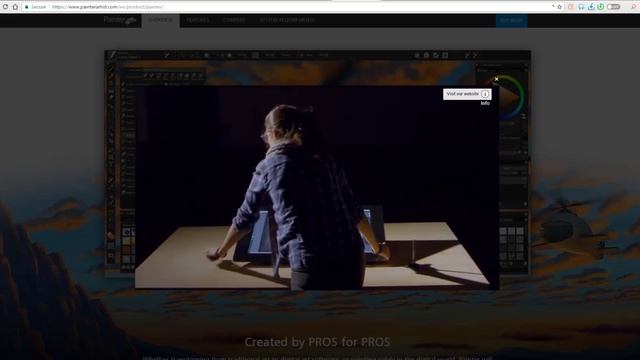Go to the browser home page icon
Image resolution: width=640 pixels, height=360 pixels.
[15, 7]
